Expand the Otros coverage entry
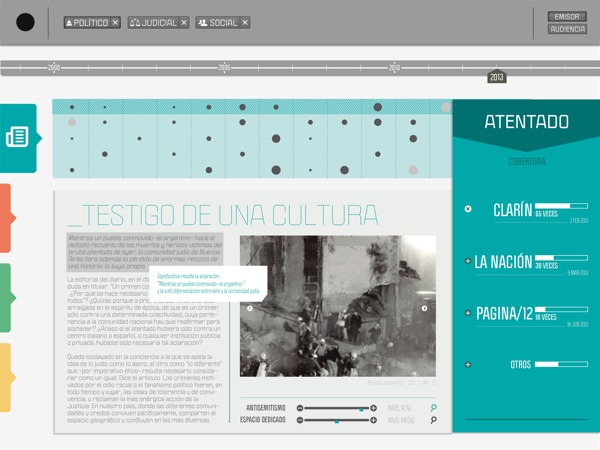 (467, 364)
